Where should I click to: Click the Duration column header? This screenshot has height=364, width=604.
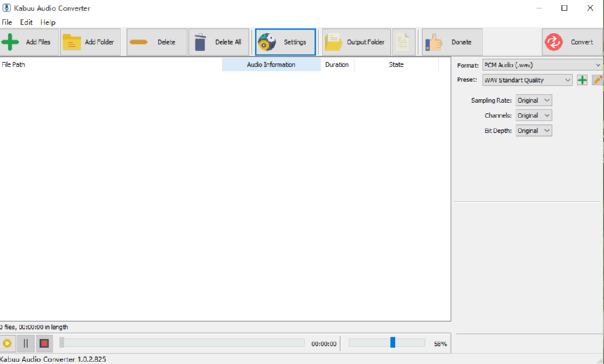[337, 65]
